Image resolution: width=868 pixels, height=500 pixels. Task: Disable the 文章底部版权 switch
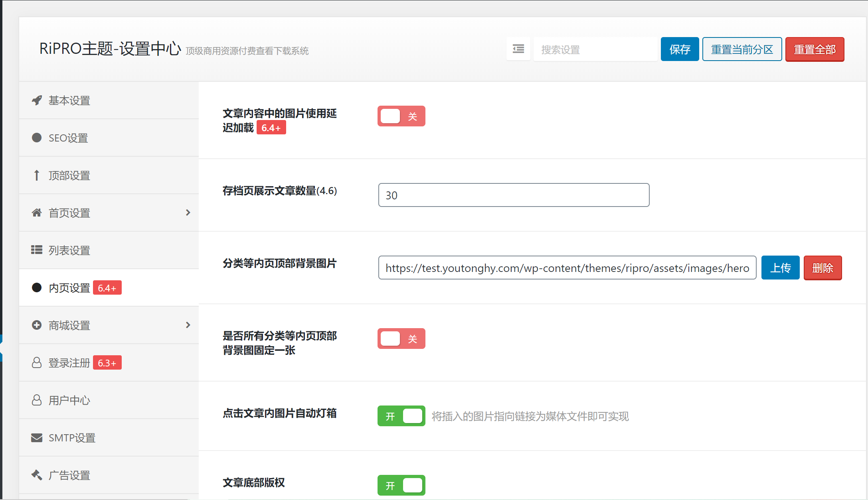coord(401,485)
